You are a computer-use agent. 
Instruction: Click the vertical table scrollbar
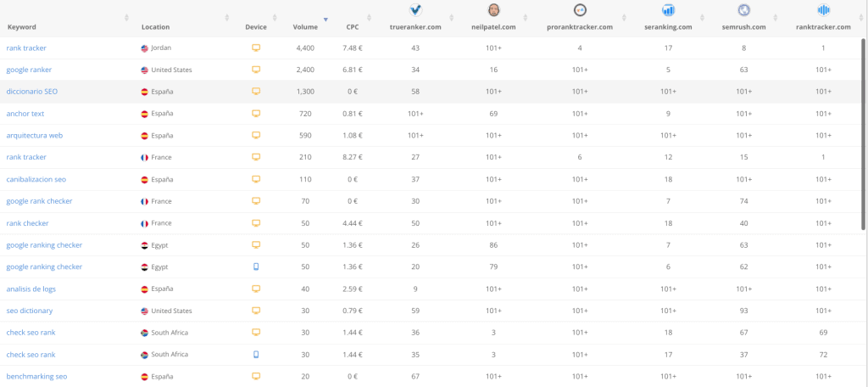[x=864, y=133]
